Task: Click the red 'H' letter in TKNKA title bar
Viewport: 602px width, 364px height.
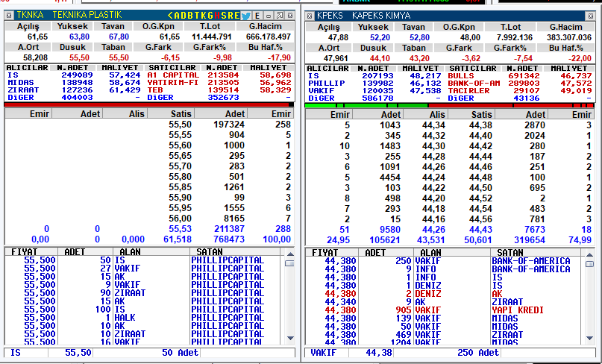Action: [x=217, y=16]
